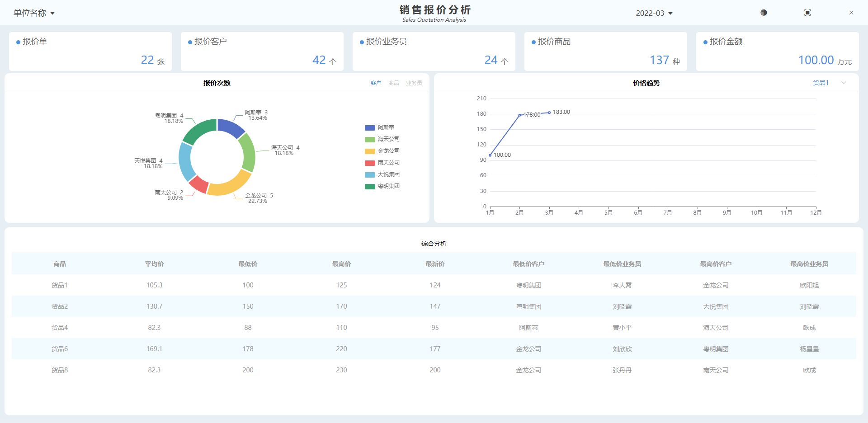Switch to the 商品 tab

tap(393, 83)
